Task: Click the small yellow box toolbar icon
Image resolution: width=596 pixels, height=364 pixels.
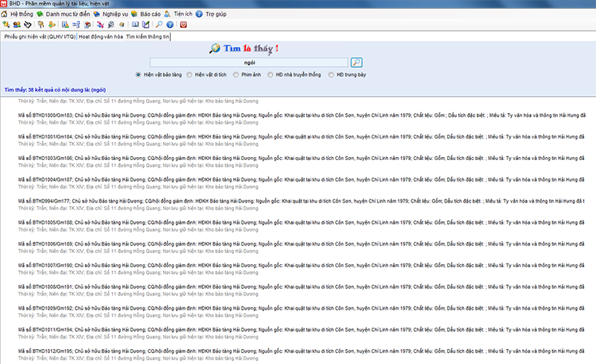Action: click(x=121, y=25)
